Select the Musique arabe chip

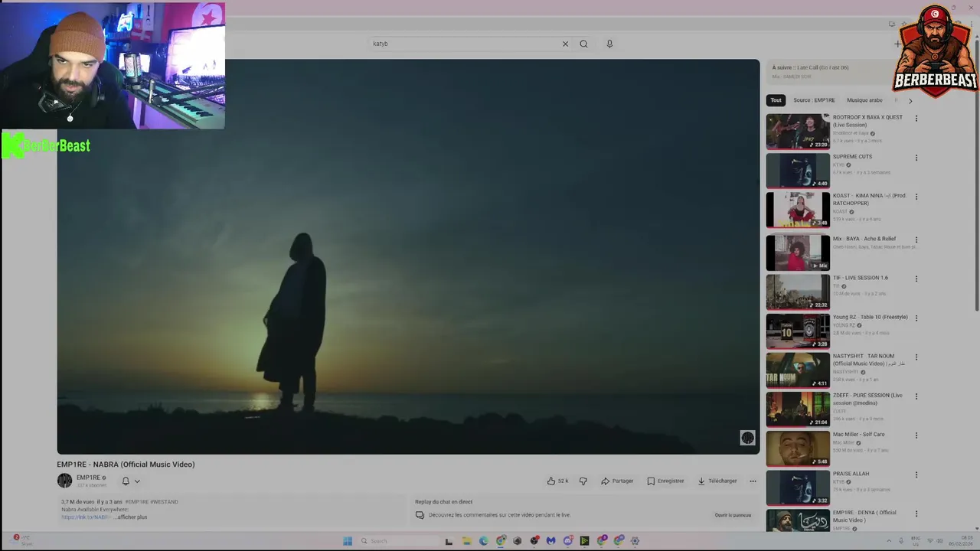click(864, 100)
